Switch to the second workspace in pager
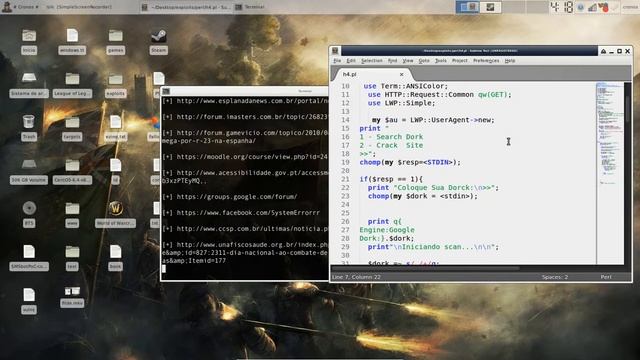 pyautogui.click(x=490, y=7)
